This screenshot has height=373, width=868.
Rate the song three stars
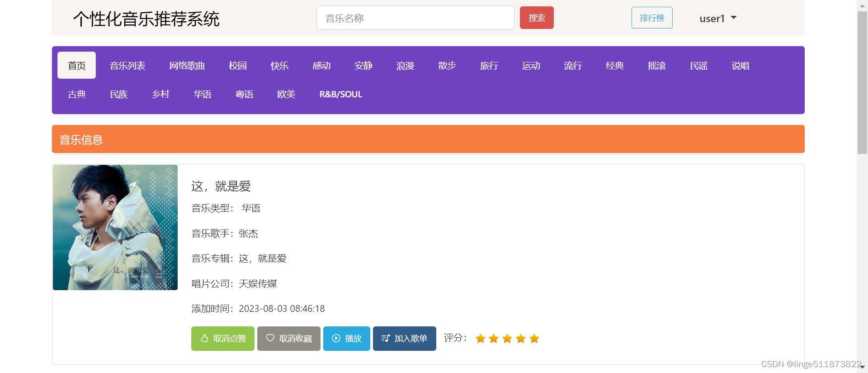click(x=507, y=339)
